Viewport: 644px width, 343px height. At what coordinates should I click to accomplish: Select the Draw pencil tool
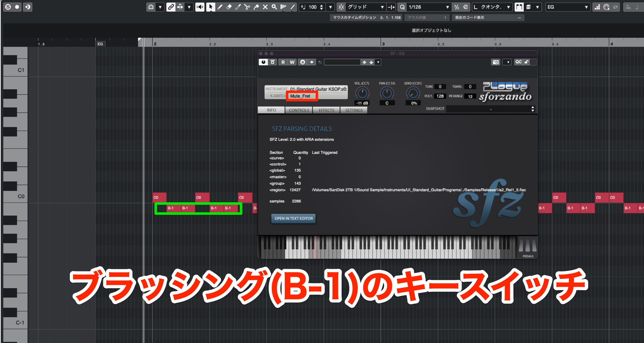click(220, 7)
